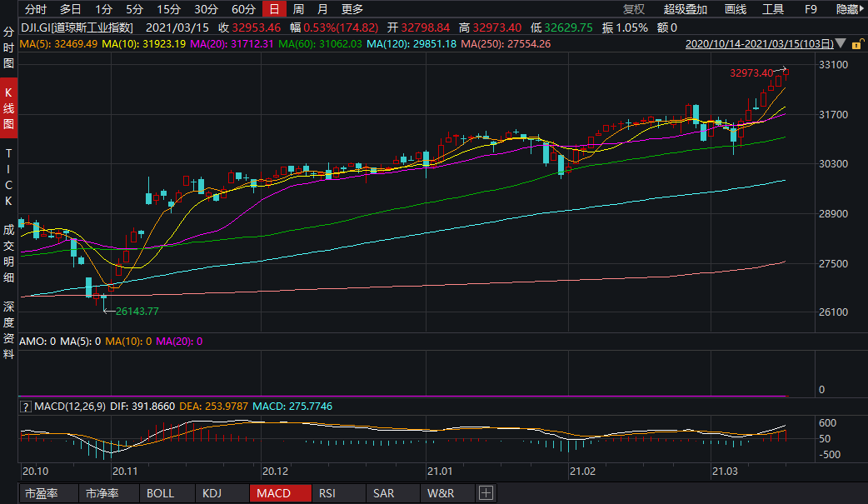868x504 pixels.
Task: Click the plus icon to add indicator
Action: [x=486, y=493]
